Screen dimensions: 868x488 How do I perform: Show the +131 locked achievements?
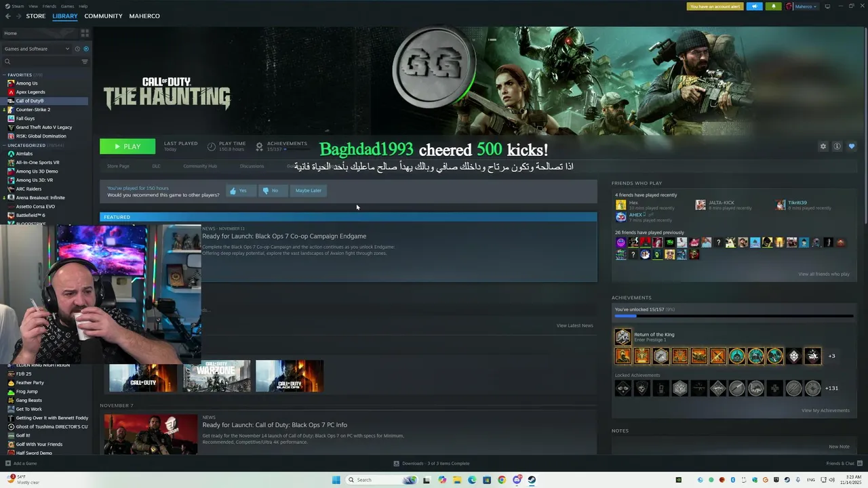(831, 388)
